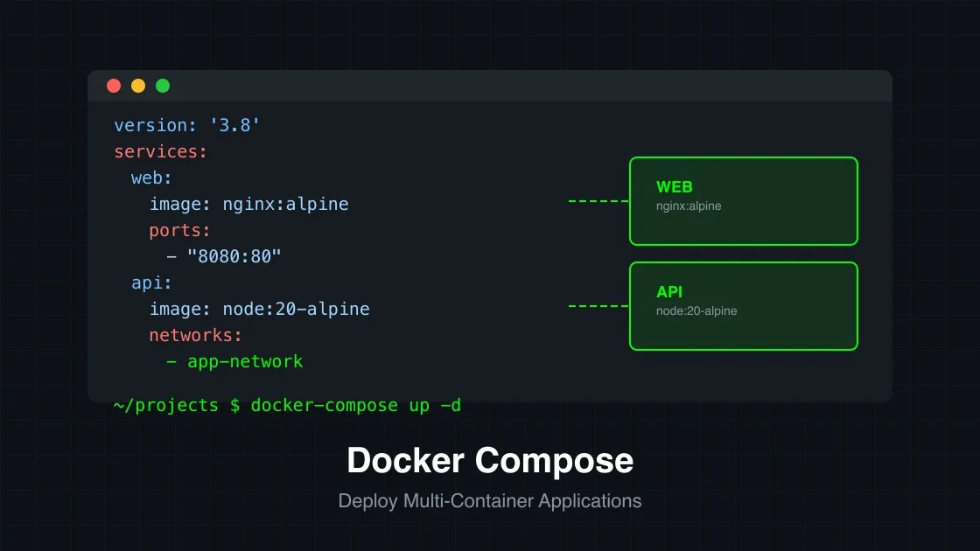Click the Docker Compose heading
The height and width of the screenshot is (551, 980).
(x=490, y=460)
